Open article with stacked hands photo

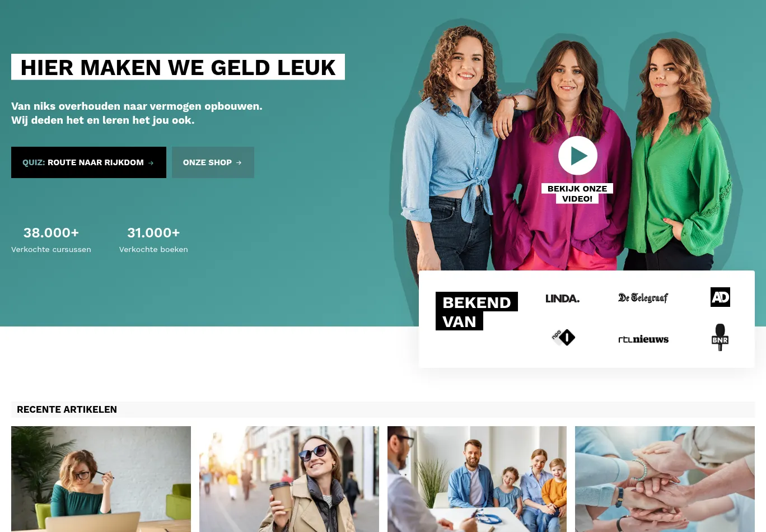pos(665,479)
